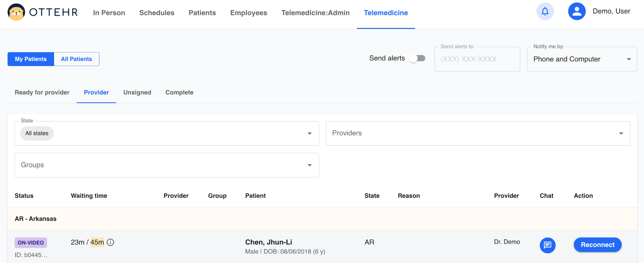Switch to the All Patients view
This screenshot has height=263, width=644.
[76, 59]
